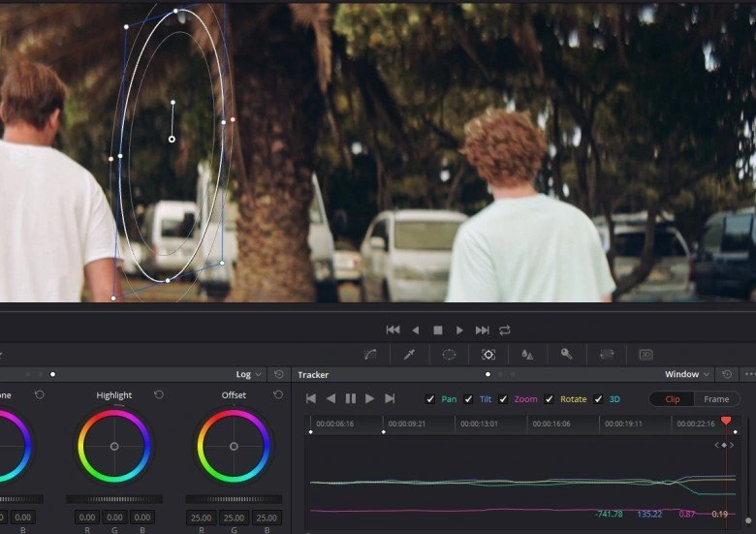Toggle the Zoom tracking checkbox

click(503, 399)
